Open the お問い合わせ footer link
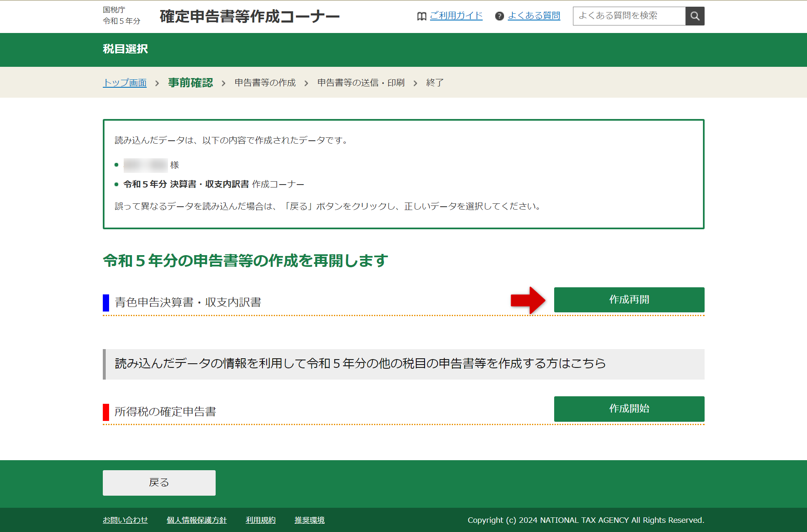 pyautogui.click(x=125, y=520)
